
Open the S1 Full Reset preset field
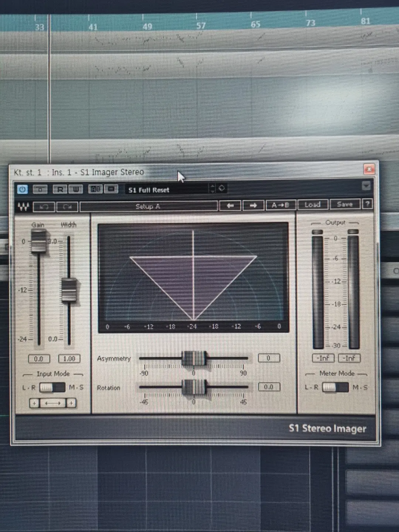pos(167,190)
